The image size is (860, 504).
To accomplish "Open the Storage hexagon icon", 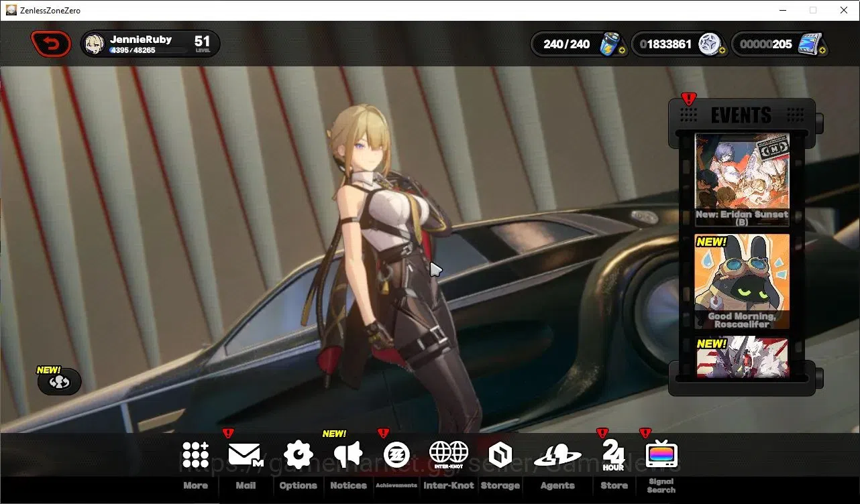I will pos(500,455).
